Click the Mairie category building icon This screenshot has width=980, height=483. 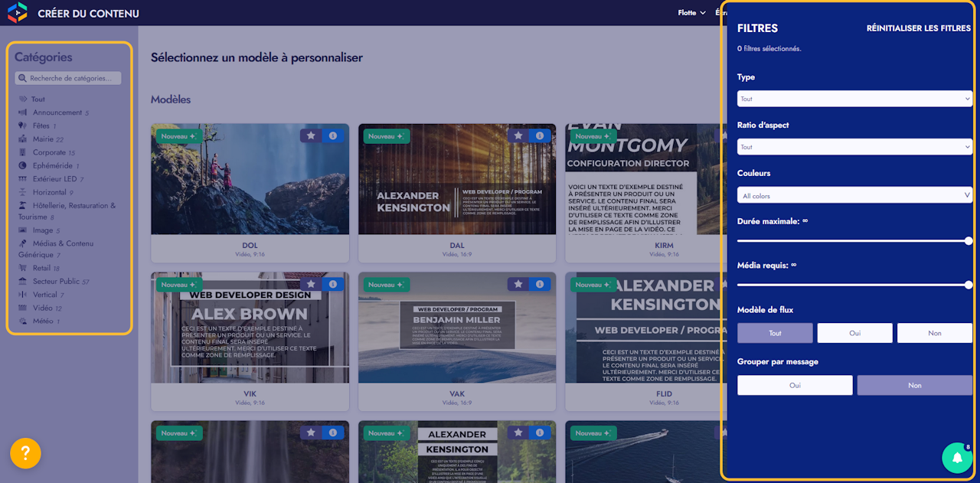22,139
